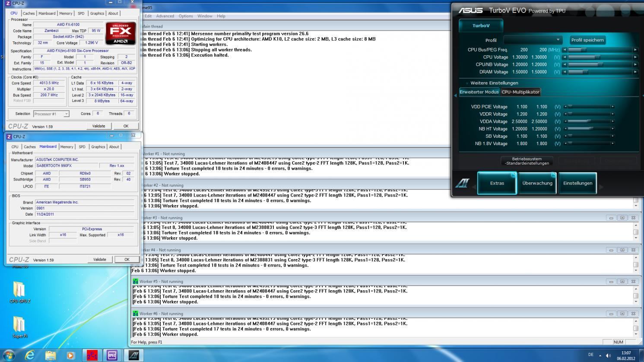This screenshot has height=362, width=644.
Task: Switch to the CPU-Multiplikator tab
Action: point(520,92)
